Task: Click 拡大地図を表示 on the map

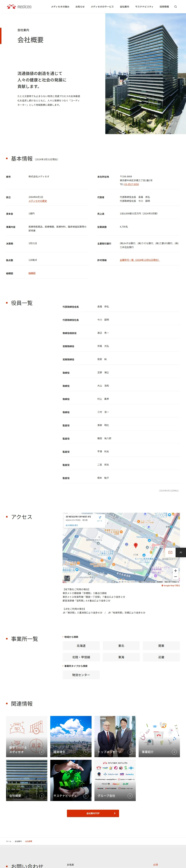Action: (x=72, y=525)
